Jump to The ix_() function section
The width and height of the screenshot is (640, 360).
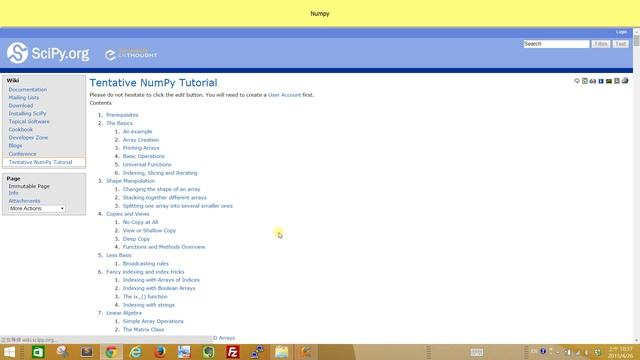(x=145, y=297)
